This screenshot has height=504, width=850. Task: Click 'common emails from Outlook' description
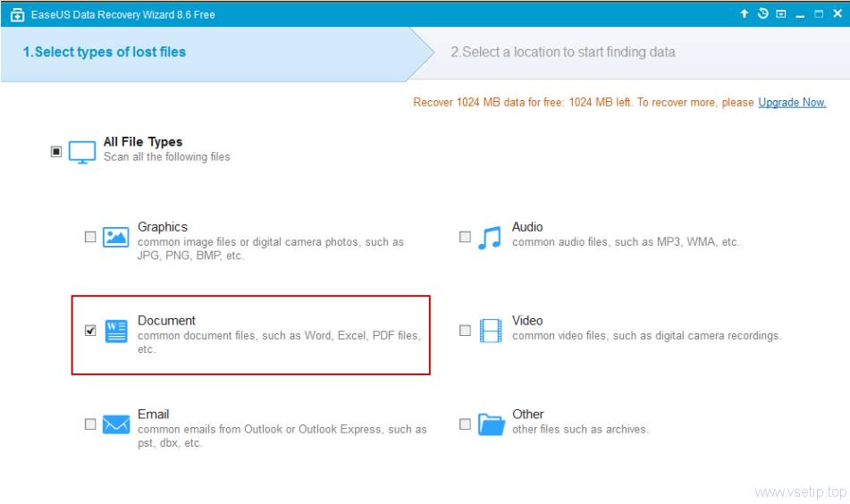click(282, 436)
